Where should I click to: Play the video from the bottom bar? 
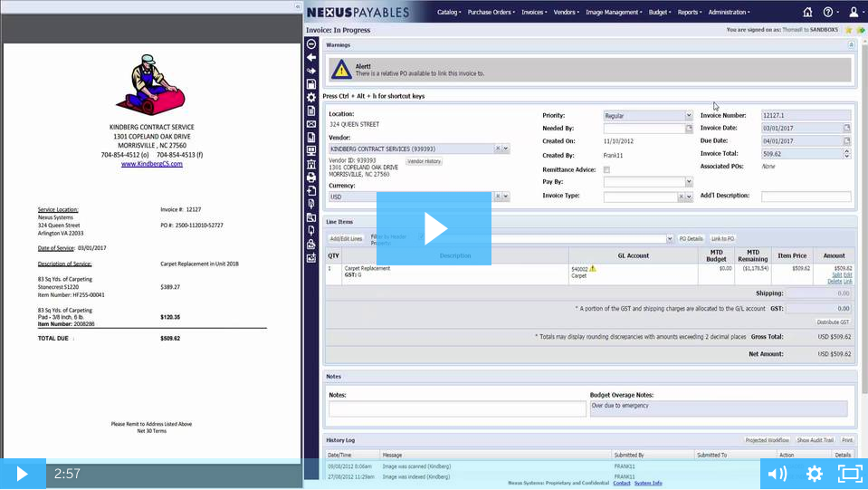tap(22, 474)
